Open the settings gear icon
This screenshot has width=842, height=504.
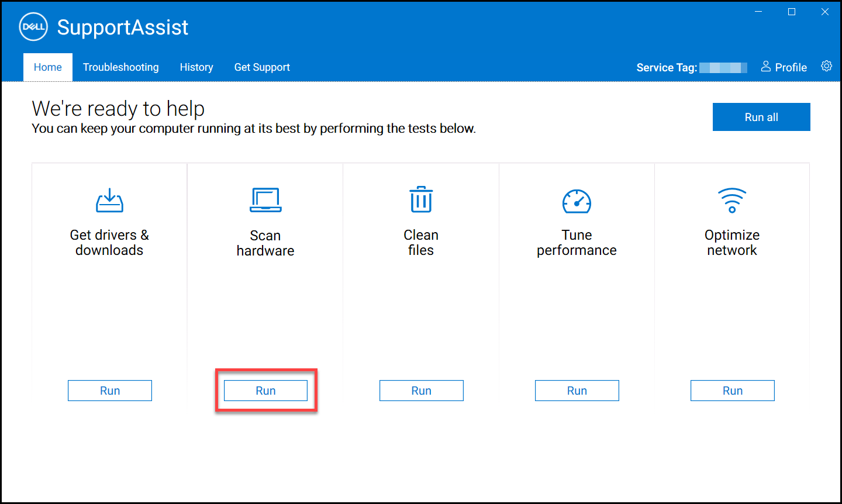(x=826, y=66)
